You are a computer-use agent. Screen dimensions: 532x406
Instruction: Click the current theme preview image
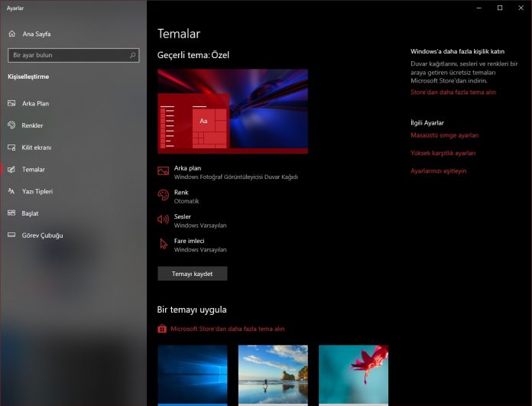(x=232, y=112)
